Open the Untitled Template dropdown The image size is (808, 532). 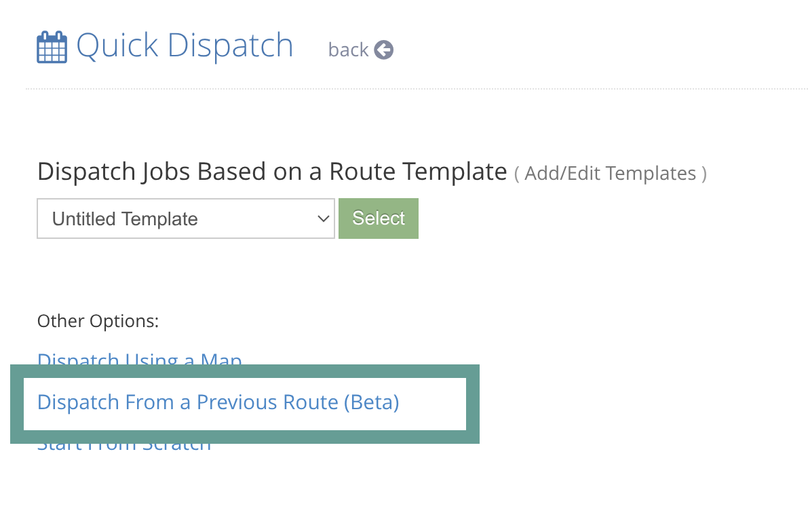point(185,218)
